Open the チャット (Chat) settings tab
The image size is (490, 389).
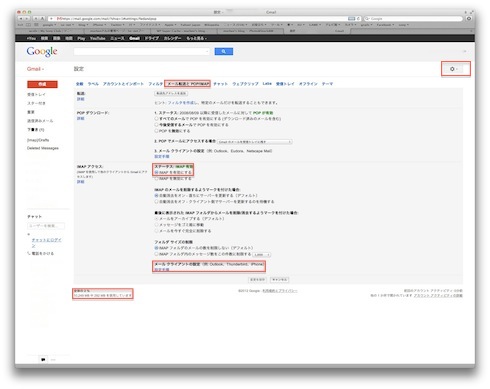(x=220, y=84)
